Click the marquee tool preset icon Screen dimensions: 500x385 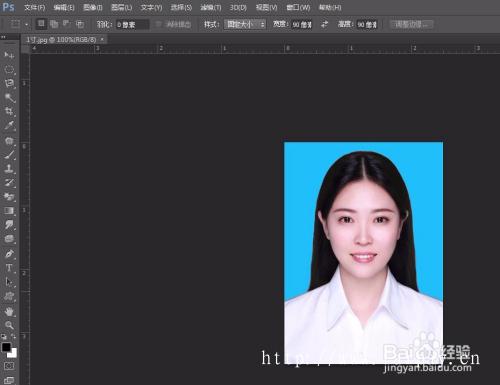[15, 24]
